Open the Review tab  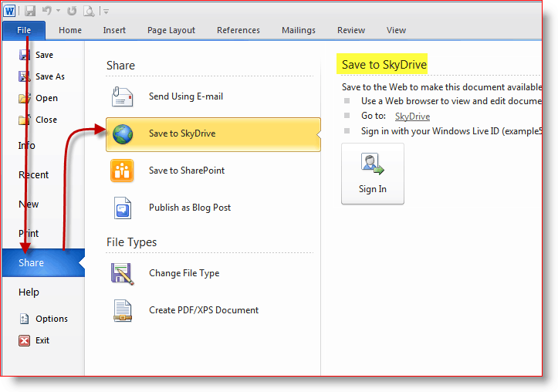pos(351,30)
